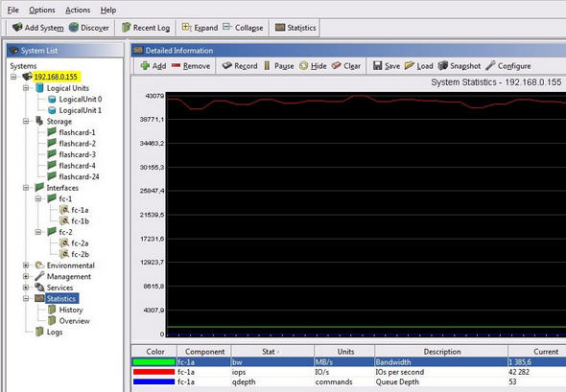
Task: Open the Logs tree item
Action: [55, 333]
